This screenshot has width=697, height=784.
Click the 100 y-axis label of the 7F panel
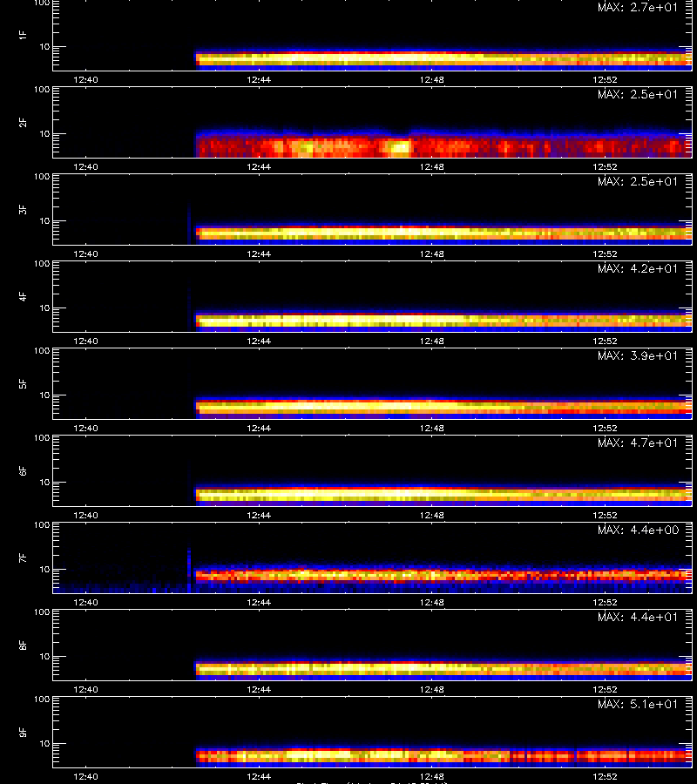coord(42,525)
